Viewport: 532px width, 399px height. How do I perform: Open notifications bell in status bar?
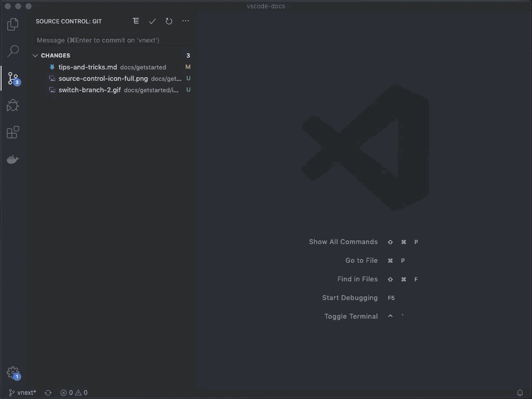point(520,393)
